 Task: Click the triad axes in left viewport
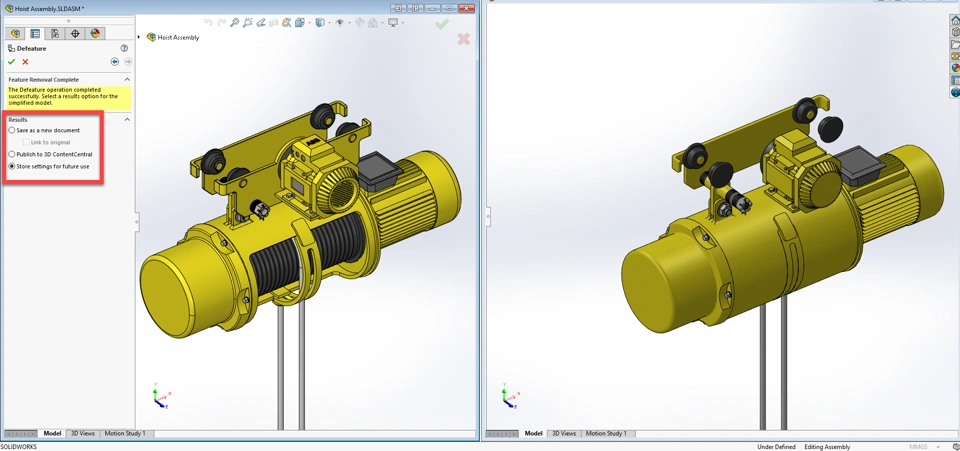click(161, 397)
